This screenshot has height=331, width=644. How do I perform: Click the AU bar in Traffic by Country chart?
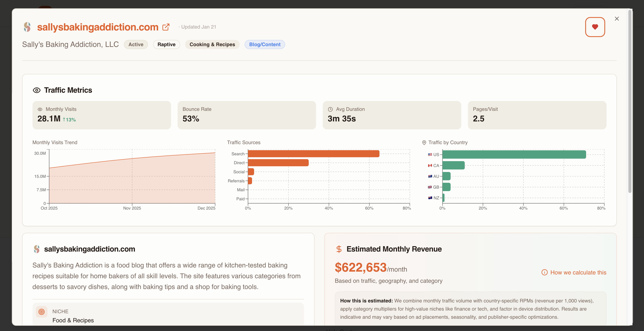coord(446,176)
